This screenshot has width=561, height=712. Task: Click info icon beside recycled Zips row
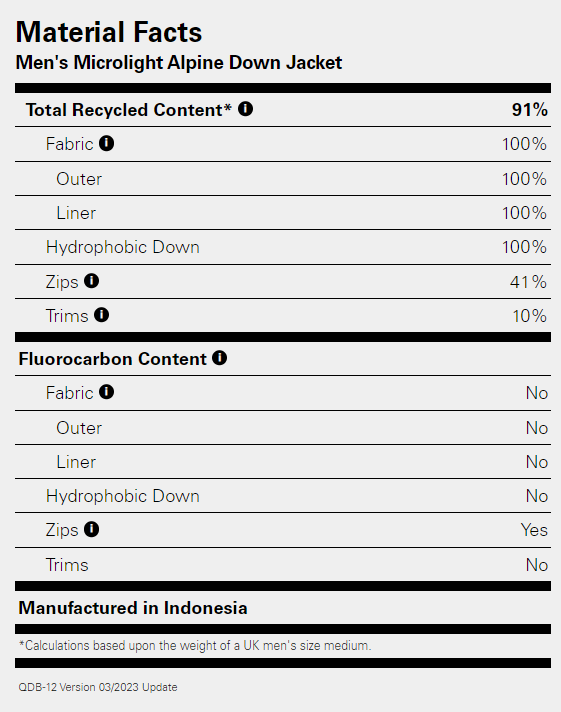91,281
